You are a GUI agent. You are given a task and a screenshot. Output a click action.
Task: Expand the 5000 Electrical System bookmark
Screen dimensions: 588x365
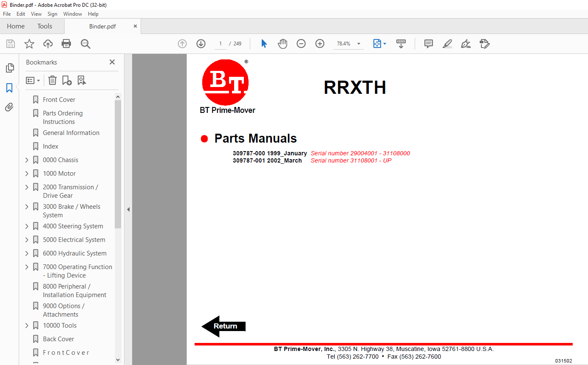tap(27, 240)
